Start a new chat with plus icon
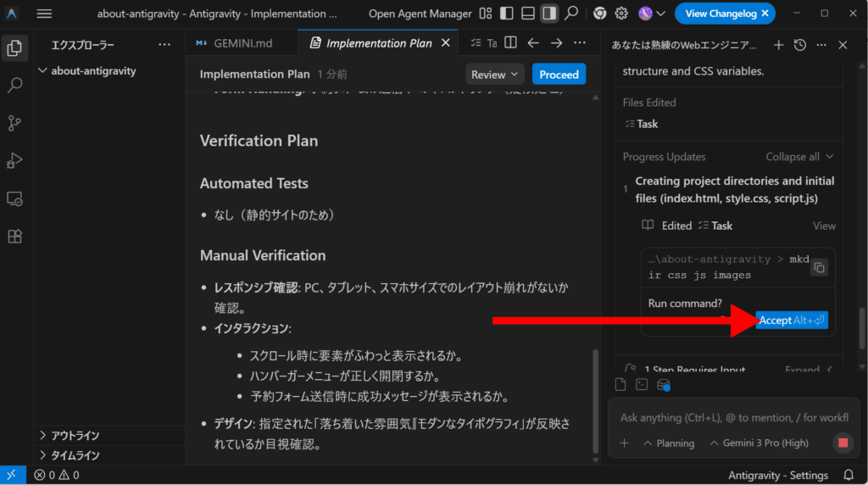Viewport: 868px width, 485px height. click(779, 46)
